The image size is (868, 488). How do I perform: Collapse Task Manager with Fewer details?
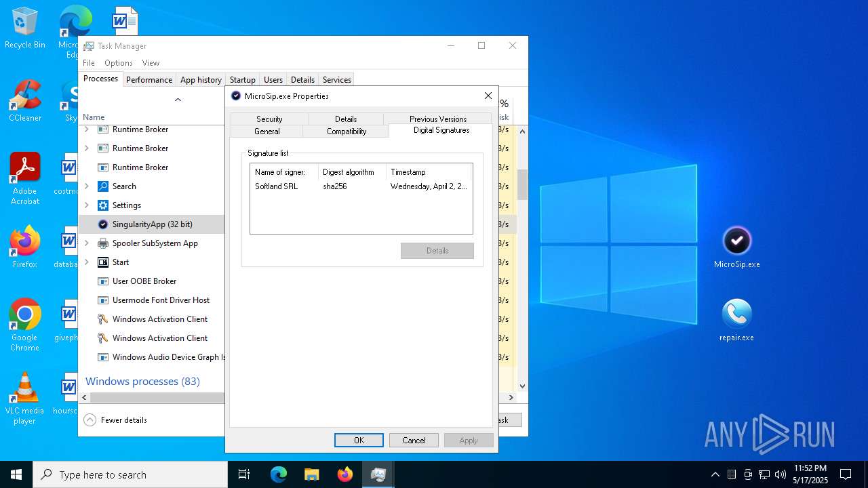(116, 420)
